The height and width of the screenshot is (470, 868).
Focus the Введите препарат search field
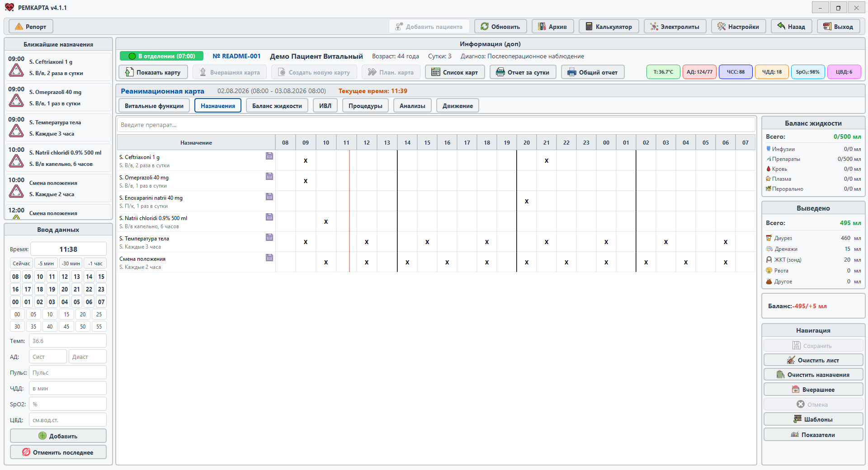(436, 125)
